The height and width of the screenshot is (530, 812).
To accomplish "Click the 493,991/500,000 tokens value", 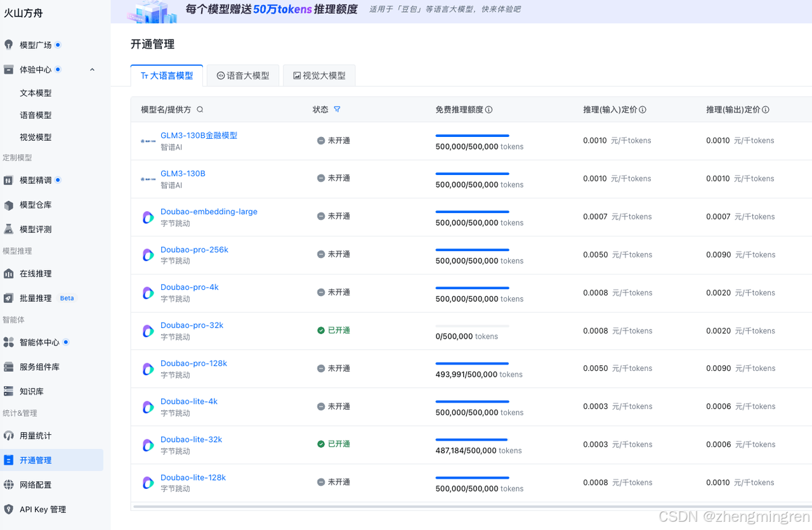I will click(479, 375).
